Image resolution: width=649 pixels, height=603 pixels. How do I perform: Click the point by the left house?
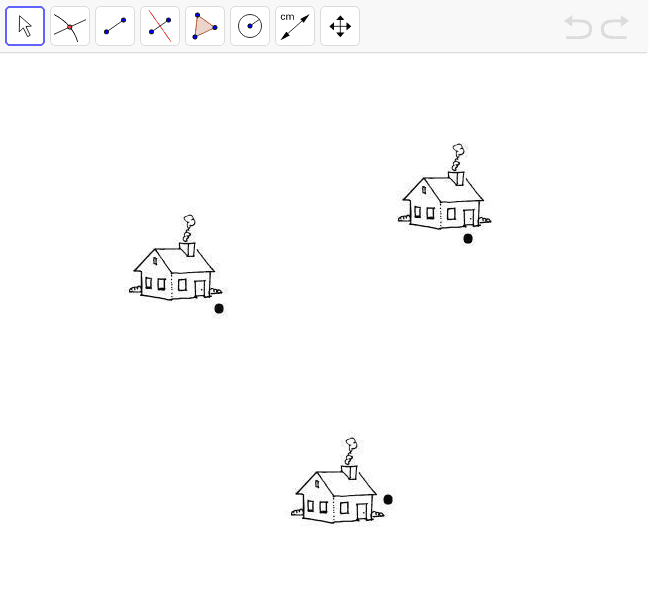pos(219,309)
